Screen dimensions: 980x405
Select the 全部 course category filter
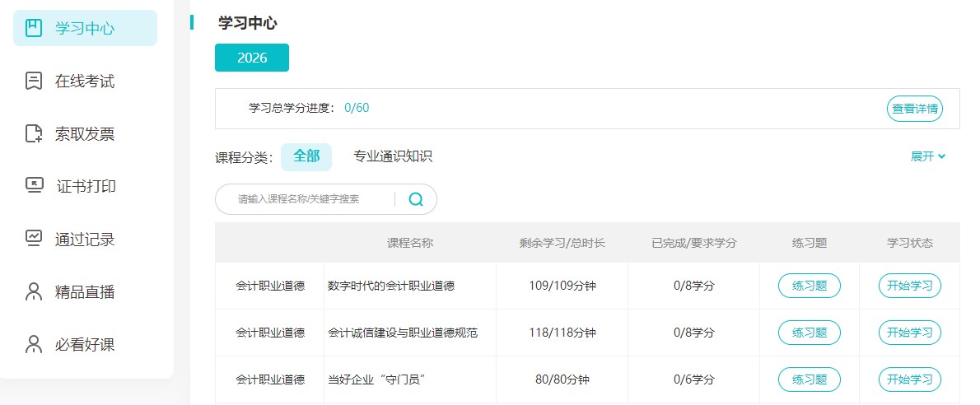coord(306,156)
